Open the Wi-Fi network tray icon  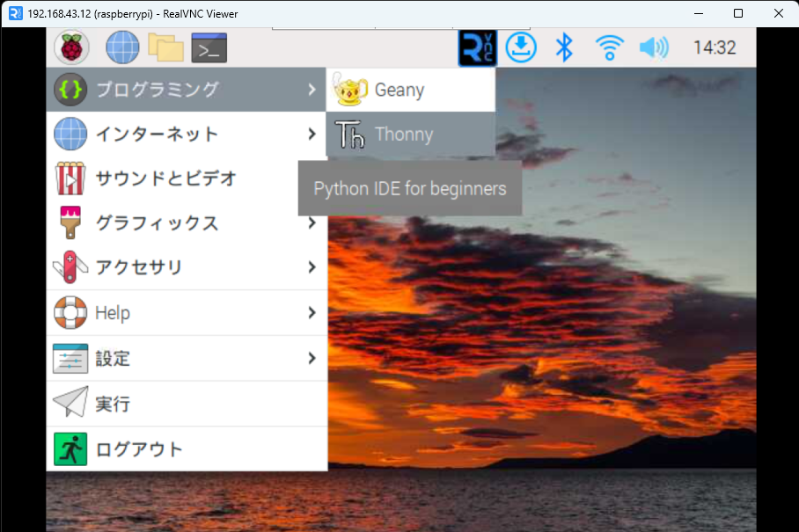coord(609,47)
